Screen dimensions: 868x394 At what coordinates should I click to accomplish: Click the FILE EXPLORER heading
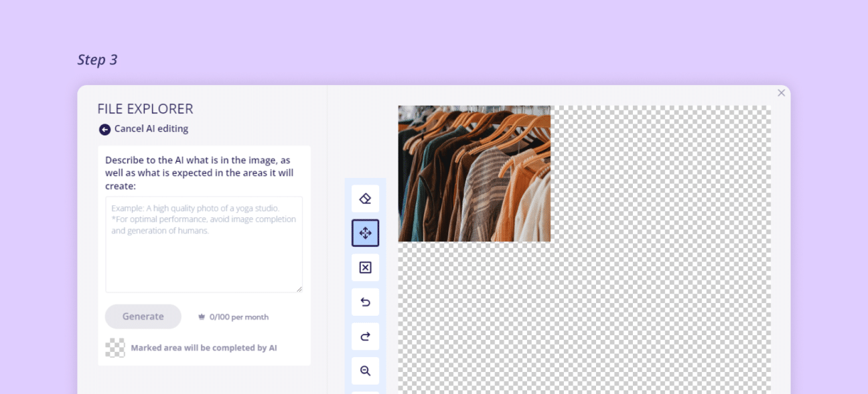coord(145,109)
